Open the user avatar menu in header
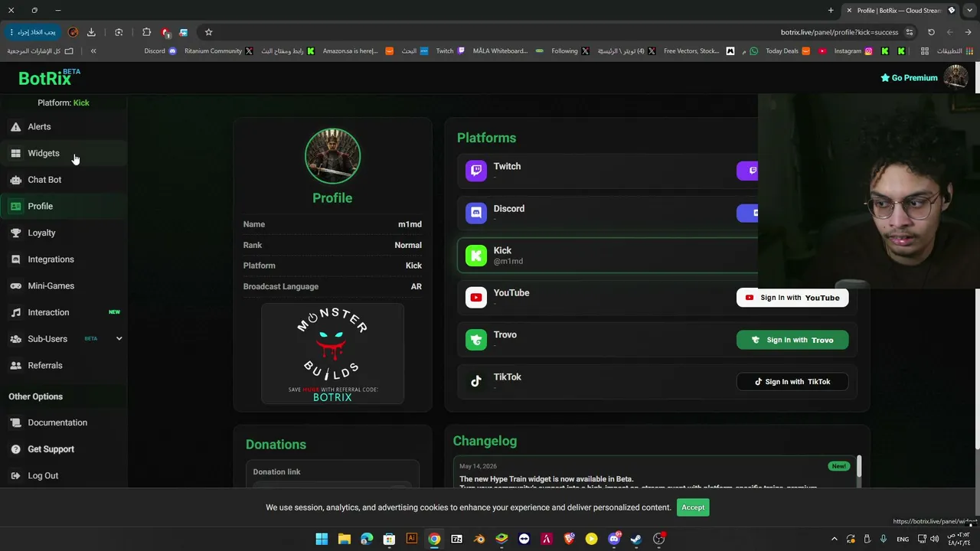The height and width of the screenshot is (551, 980). pyautogui.click(x=955, y=77)
